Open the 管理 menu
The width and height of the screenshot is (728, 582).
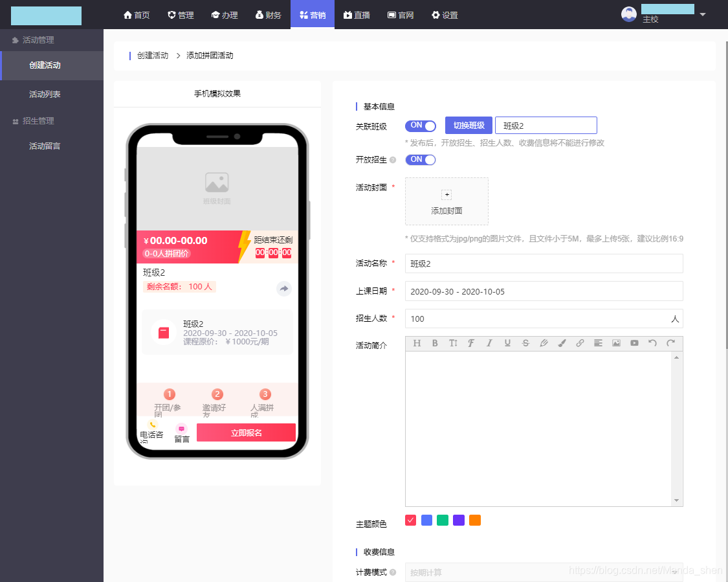tap(181, 15)
